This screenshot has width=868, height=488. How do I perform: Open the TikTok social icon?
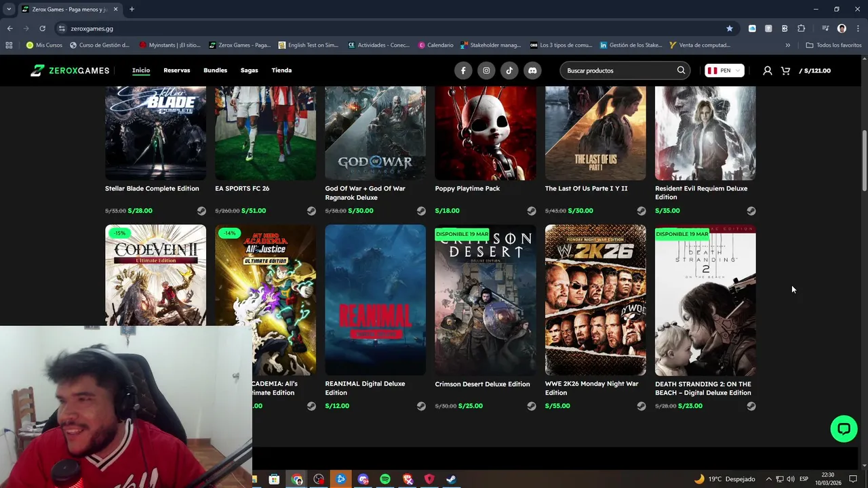click(x=509, y=70)
